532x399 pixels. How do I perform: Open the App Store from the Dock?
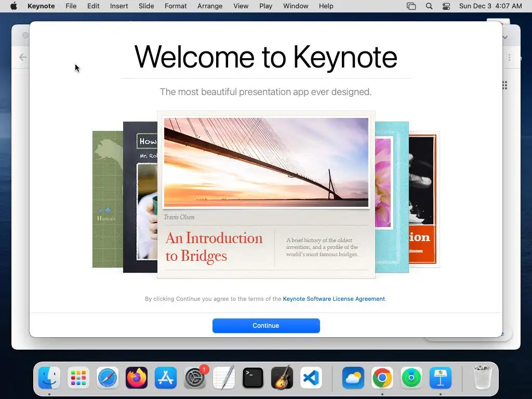pos(166,378)
